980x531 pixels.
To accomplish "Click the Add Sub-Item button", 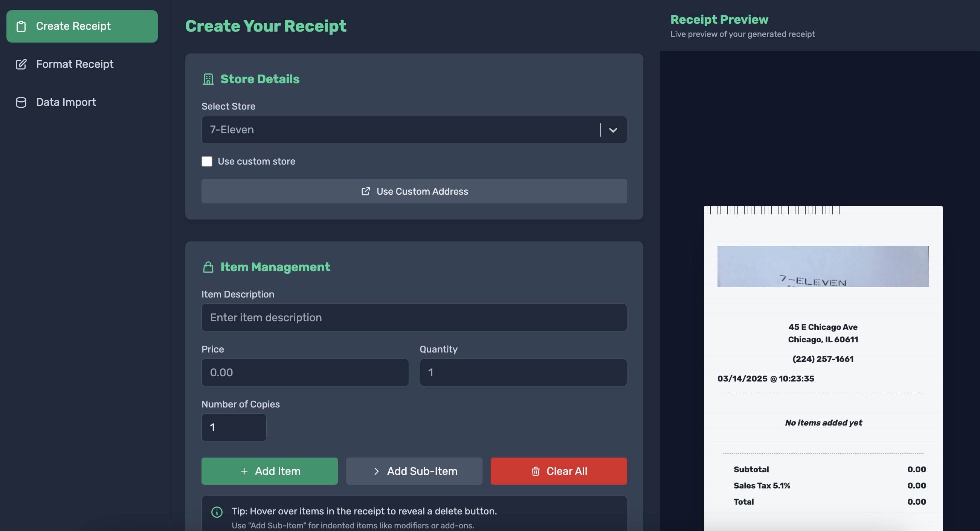I will (x=414, y=471).
